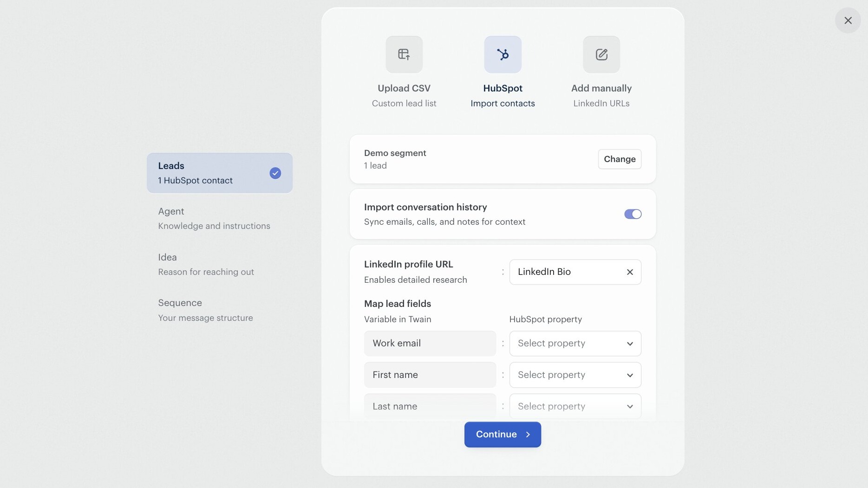868x488 pixels.
Task: Click the Last name variable field
Action: 430,406
